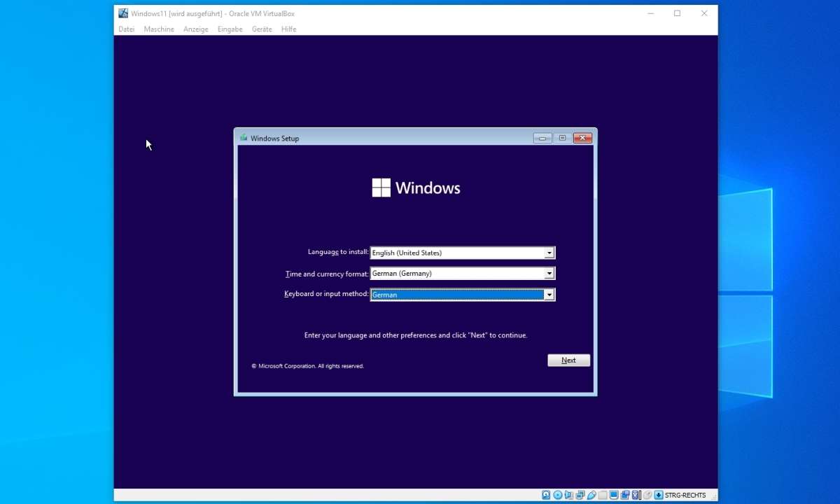Minimize the Windows Setup dialog
This screenshot has width=840, height=504.
pyautogui.click(x=542, y=138)
